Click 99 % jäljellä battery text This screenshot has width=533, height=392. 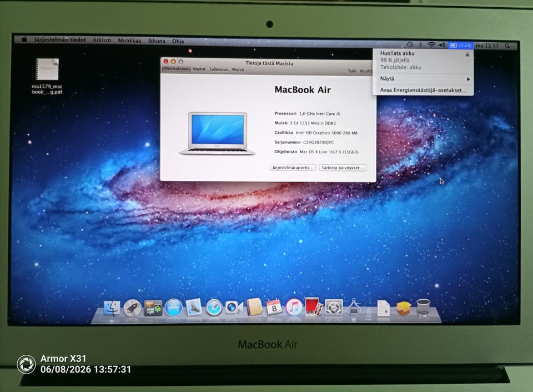pos(395,60)
